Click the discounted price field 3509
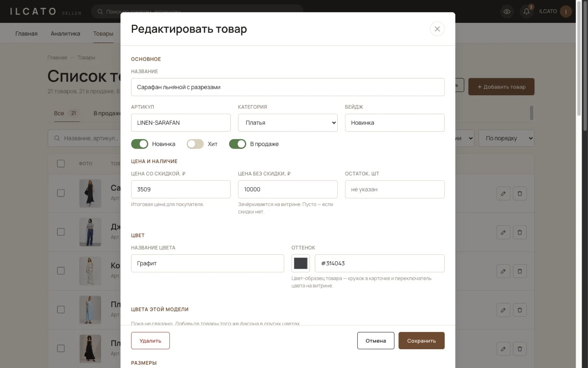Viewport: 588px width, 368px height. (x=181, y=189)
